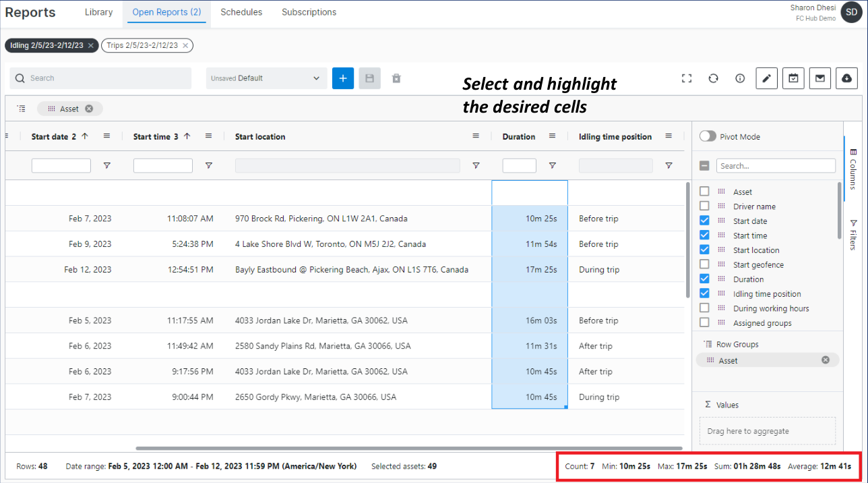Viewport: 868px width, 483px height.
Task: Check the Driver name column checkbox
Action: coord(704,206)
